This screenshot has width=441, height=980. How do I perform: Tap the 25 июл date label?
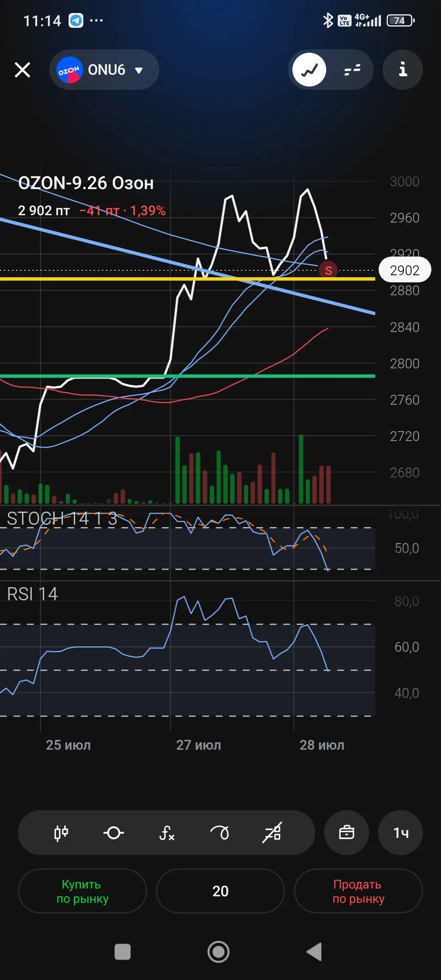[68, 745]
